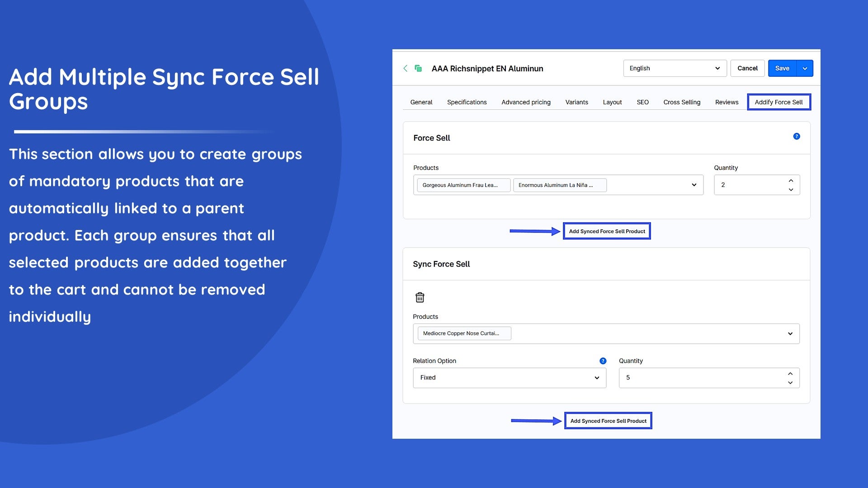
Task: Increase the Sync Force Sell quantity
Action: (790, 374)
